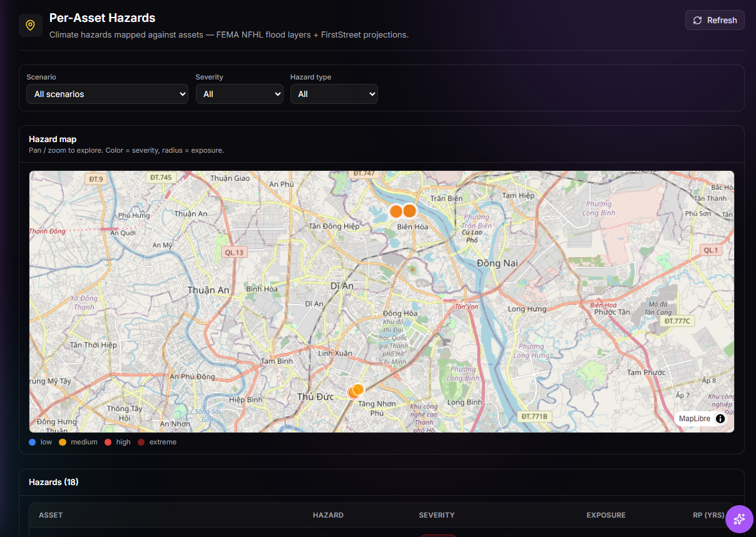This screenshot has height=537, width=756.
Task: Click the right orange marker near Biên Hòa
Action: pyautogui.click(x=409, y=210)
